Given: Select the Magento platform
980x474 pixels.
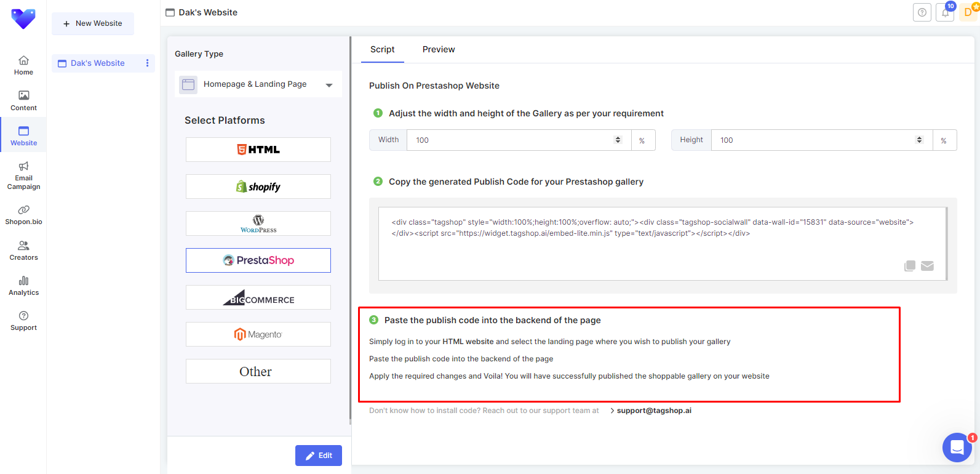Looking at the screenshot, I should [258, 334].
